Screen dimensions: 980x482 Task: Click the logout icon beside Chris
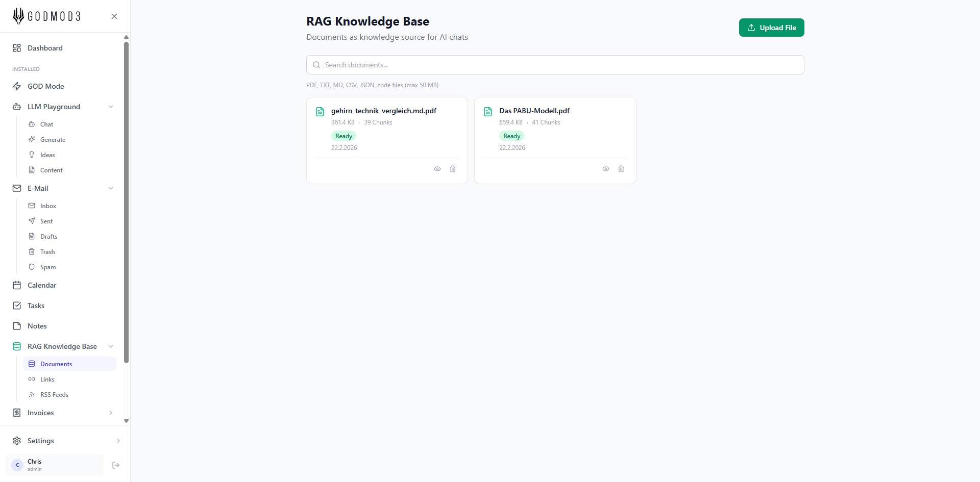tap(116, 465)
